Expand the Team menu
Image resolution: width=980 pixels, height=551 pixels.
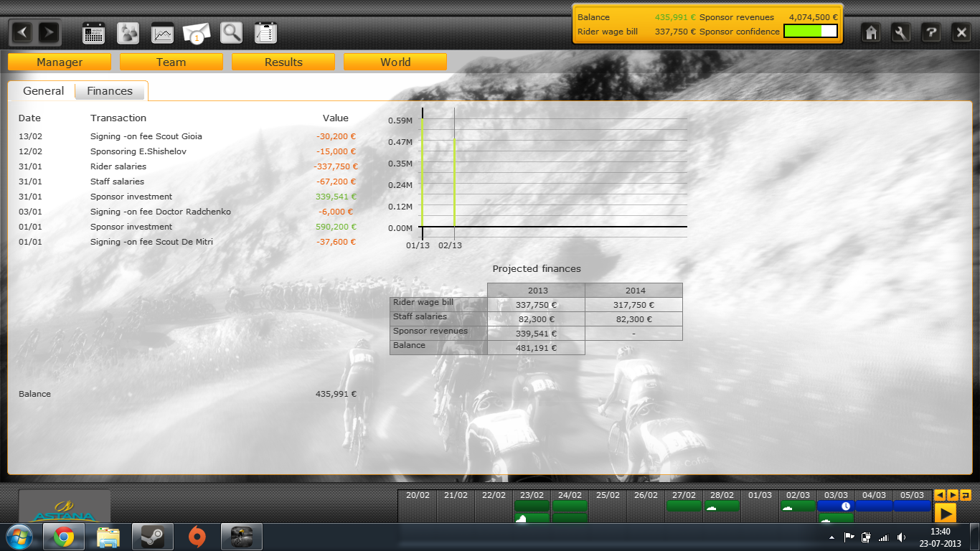[171, 62]
